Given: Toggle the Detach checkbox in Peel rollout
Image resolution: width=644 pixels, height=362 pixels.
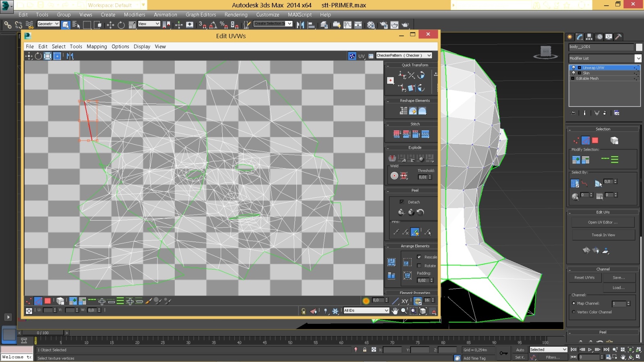Looking at the screenshot, I should (x=402, y=202).
